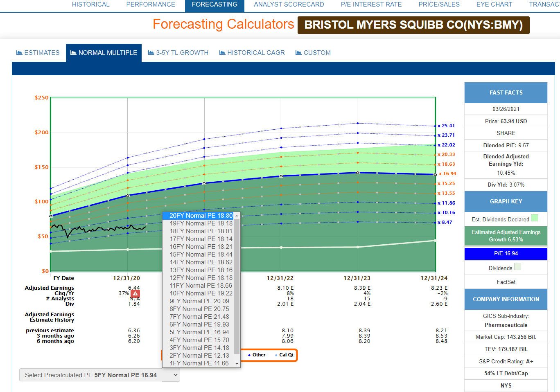Open the PRICE/SALES tab
Viewport: 560px width, 392px height.
439,5
